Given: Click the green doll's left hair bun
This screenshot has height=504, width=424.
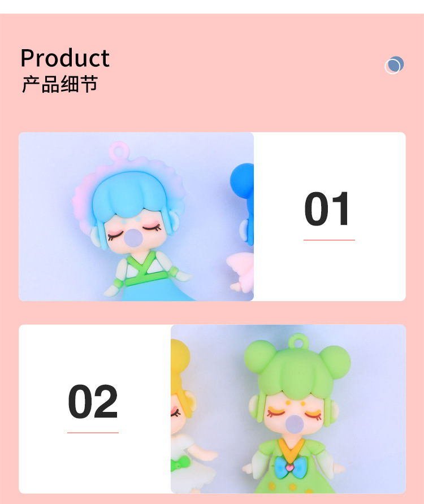Looking at the screenshot, I should pos(260,358).
